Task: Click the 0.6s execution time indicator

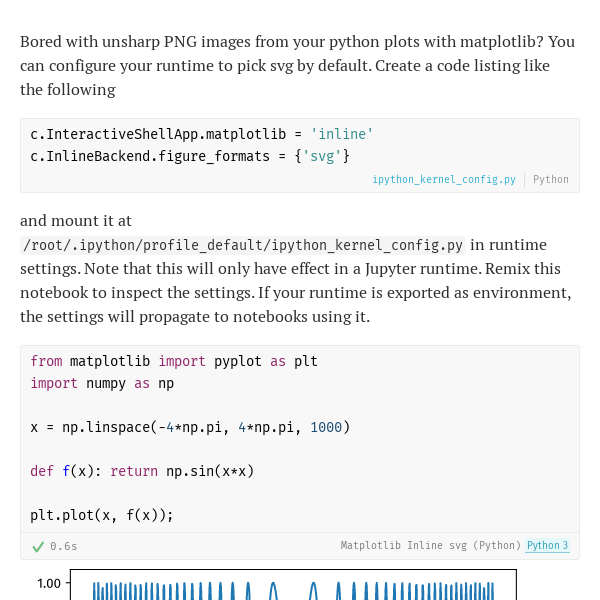Action: tap(64, 547)
